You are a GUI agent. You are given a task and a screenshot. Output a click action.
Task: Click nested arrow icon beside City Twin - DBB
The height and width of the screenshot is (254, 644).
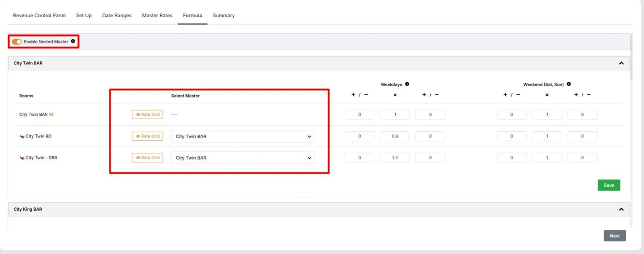pos(22,158)
